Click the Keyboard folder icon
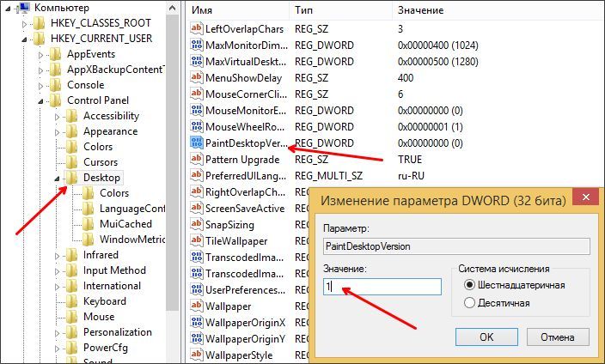The width and height of the screenshot is (605, 364). (x=72, y=301)
